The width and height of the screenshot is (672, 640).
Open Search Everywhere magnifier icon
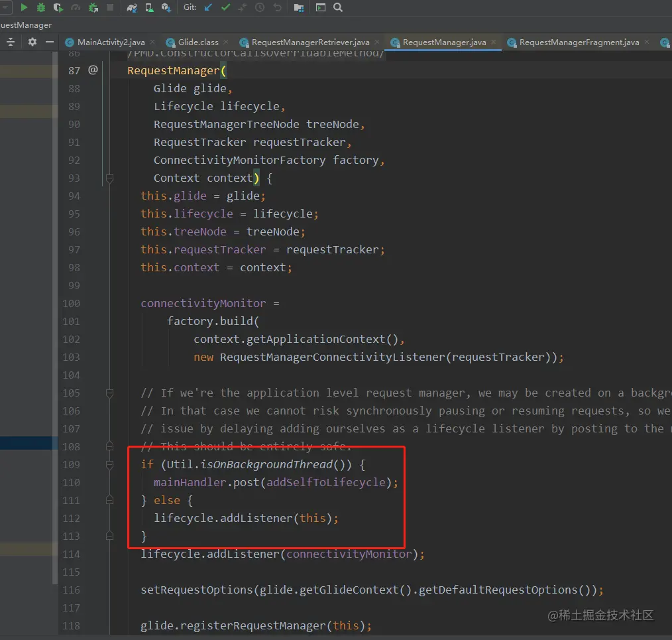[x=338, y=7]
